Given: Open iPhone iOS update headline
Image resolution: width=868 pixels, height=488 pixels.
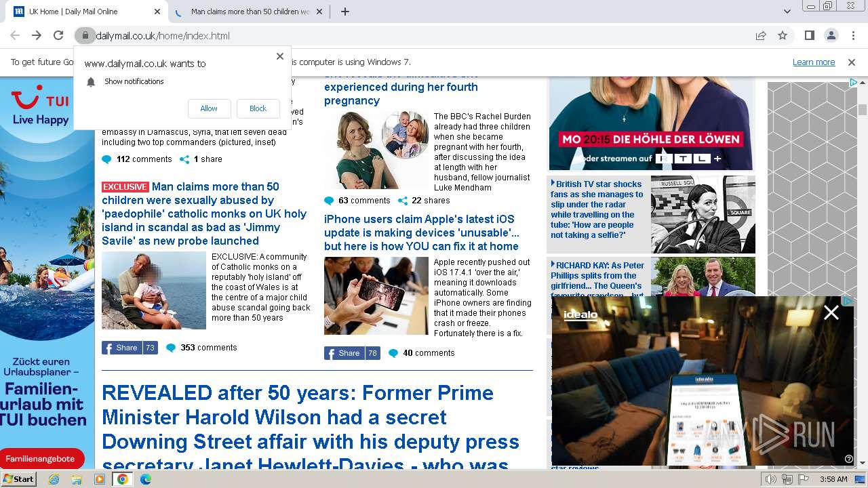Looking at the screenshot, I should [422, 232].
